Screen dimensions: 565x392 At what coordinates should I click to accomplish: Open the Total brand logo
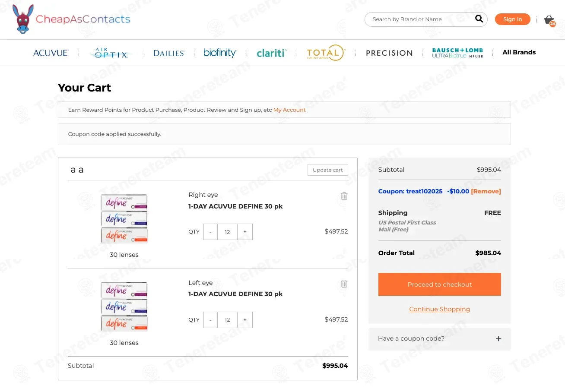point(326,53)
